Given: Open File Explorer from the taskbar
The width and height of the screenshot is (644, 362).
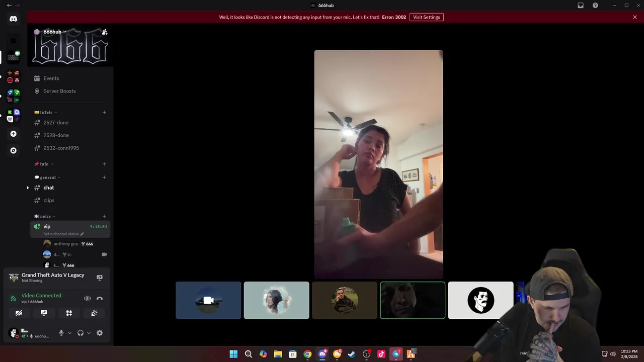Looking at the screenshot, I should [278, 354].
